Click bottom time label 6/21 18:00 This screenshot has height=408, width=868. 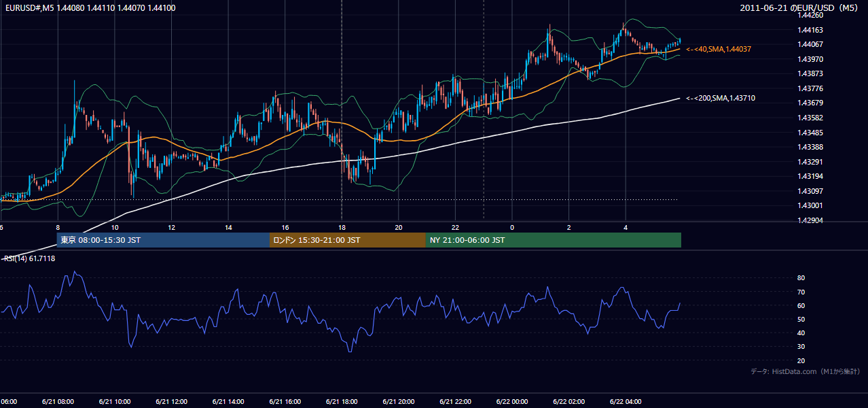tap(342, 402)
